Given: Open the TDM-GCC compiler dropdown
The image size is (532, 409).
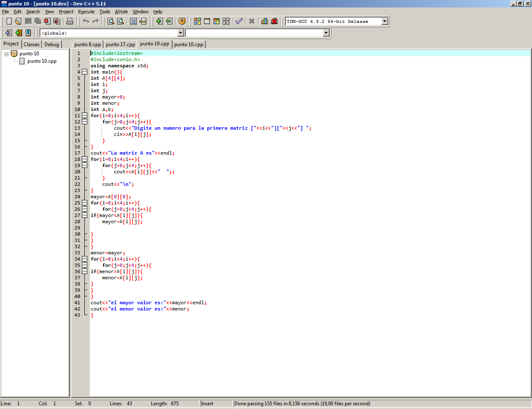Looking at the screenshot, I should (x=384, y=21).
